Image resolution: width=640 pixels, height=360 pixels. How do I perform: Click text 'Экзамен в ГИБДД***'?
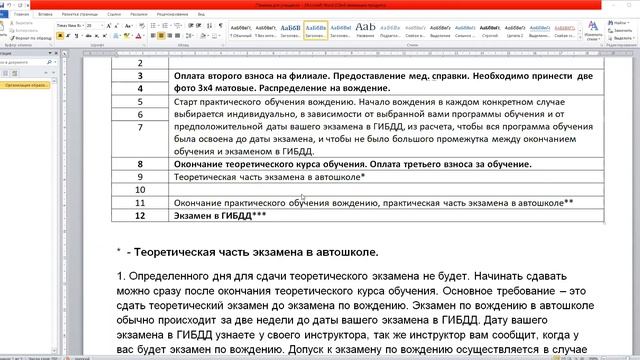pos(220,216)
